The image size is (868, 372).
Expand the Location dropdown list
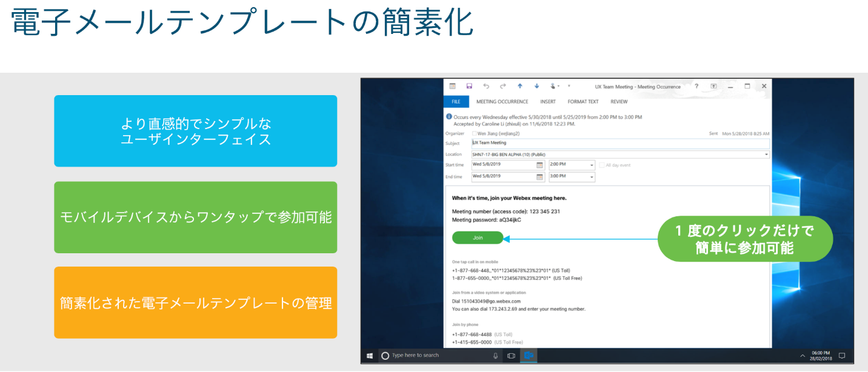pyautogui.click(x=766, y=154)
